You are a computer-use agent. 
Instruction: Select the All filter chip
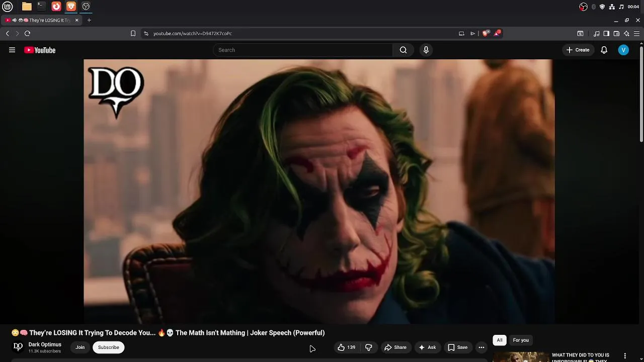[500, 340]
